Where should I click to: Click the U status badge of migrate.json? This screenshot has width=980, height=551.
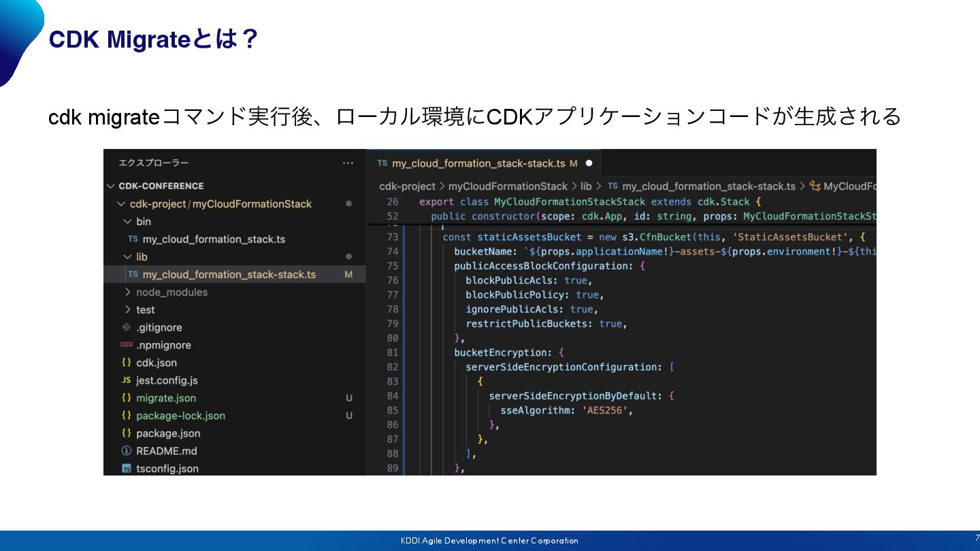(x=349, y=398)
